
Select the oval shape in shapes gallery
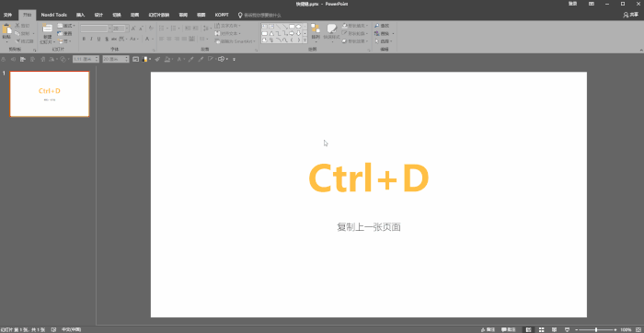(x=299, y=27)
